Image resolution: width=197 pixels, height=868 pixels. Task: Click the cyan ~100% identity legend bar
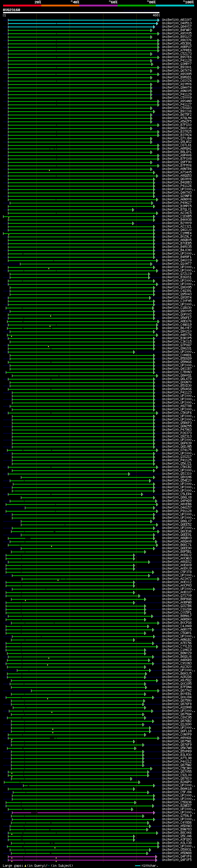(175, 6)
